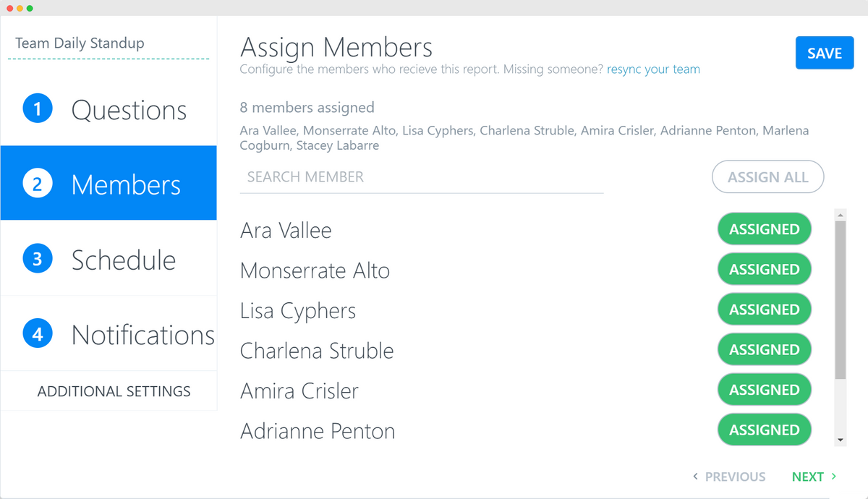Click the step 2 number circle icon
Screen dimensions: 868x499
click(x=38, y=184)
